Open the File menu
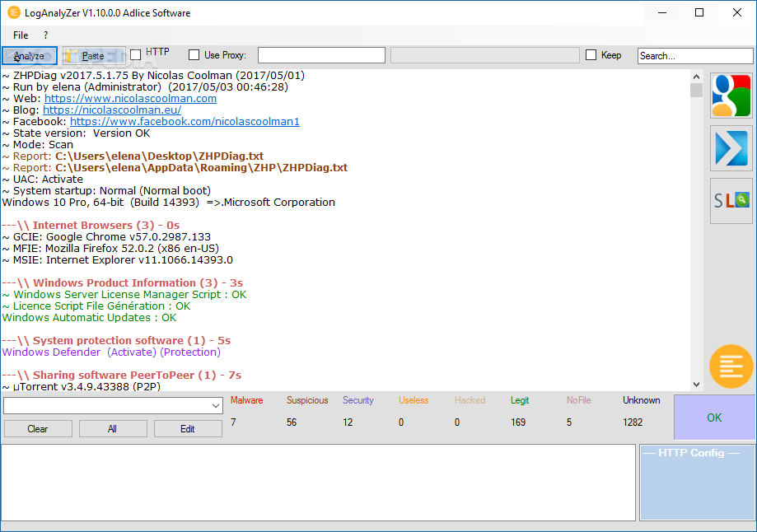 coord(21,35)
